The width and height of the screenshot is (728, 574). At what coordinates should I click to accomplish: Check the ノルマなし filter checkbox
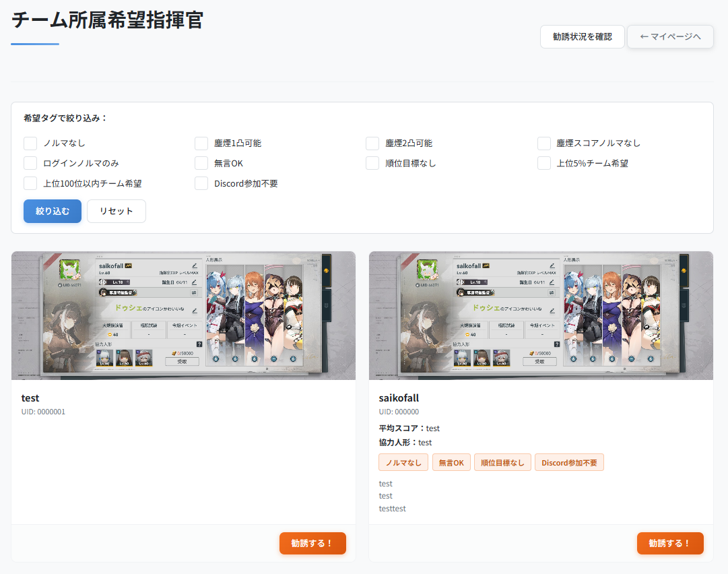click(x=30, y=143)
